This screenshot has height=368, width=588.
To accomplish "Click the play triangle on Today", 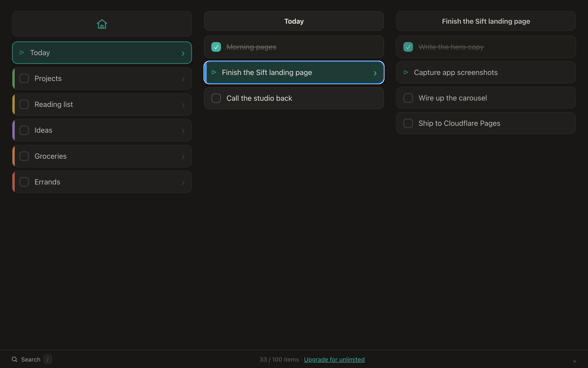I will click(x=22, y=53).
